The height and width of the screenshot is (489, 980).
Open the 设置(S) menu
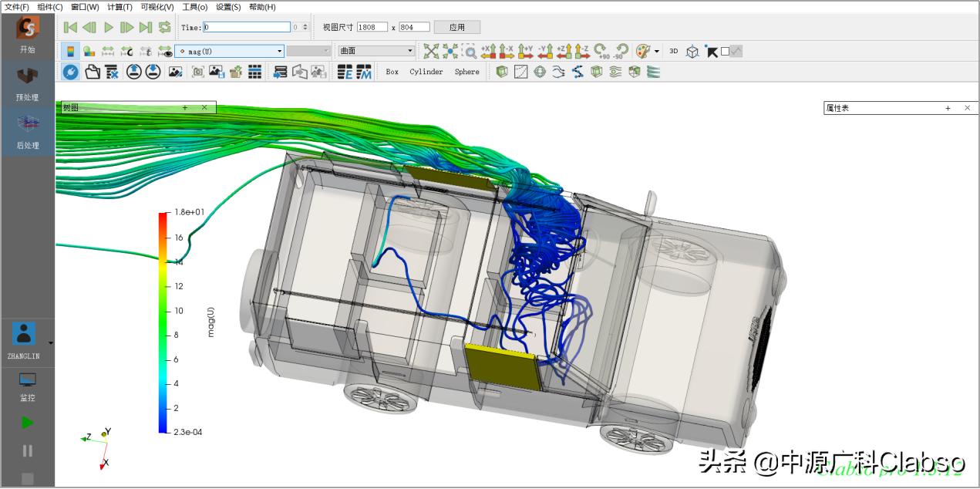[x=228, y=7]
